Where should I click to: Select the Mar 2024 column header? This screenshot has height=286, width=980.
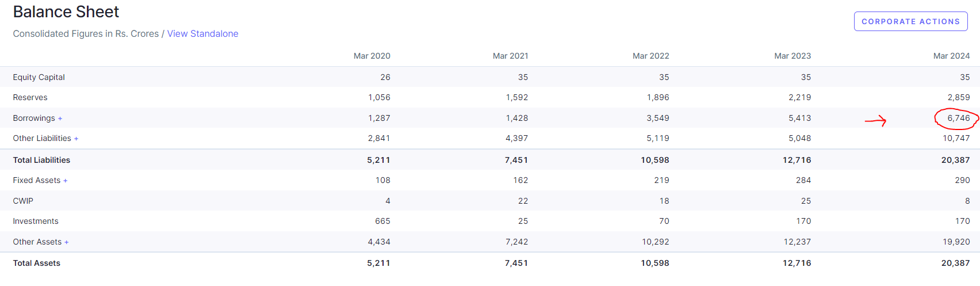pyautogui.click(x=951, y=56)
